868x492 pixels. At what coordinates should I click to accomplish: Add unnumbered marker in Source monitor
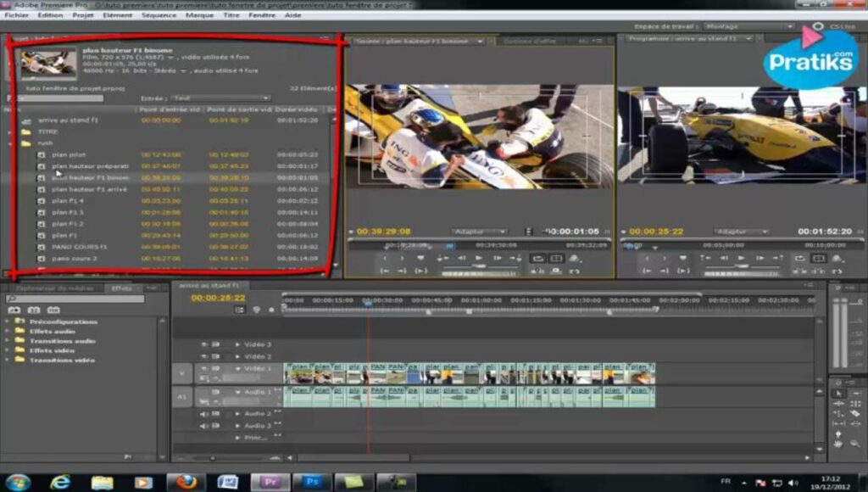point(420,258)
